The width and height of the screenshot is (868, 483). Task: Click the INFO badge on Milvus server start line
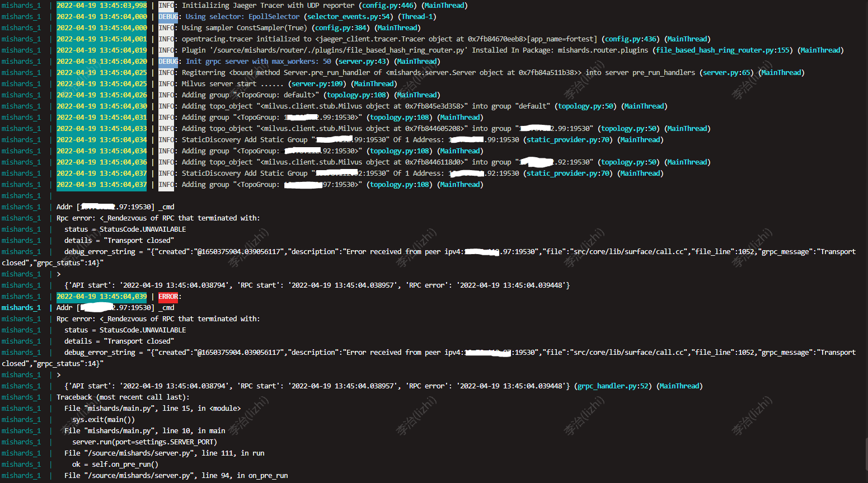click(166, 83)
